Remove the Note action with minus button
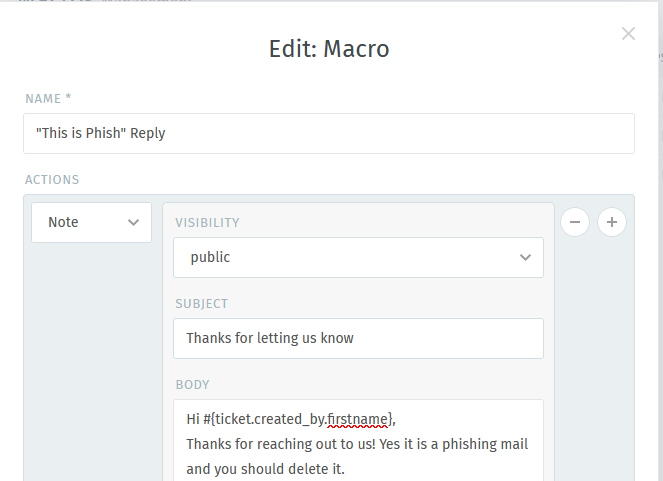The width and height of the screenshot is (663, 481). coord(575,222)
